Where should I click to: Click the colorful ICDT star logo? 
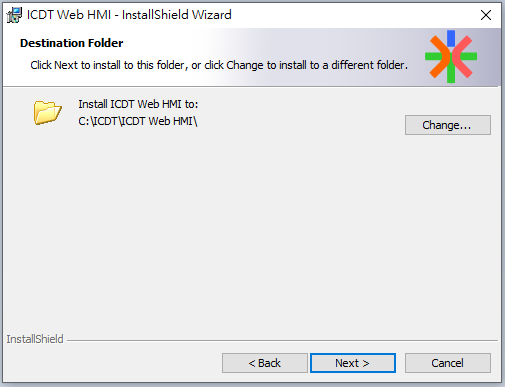(x=451, y=56)
